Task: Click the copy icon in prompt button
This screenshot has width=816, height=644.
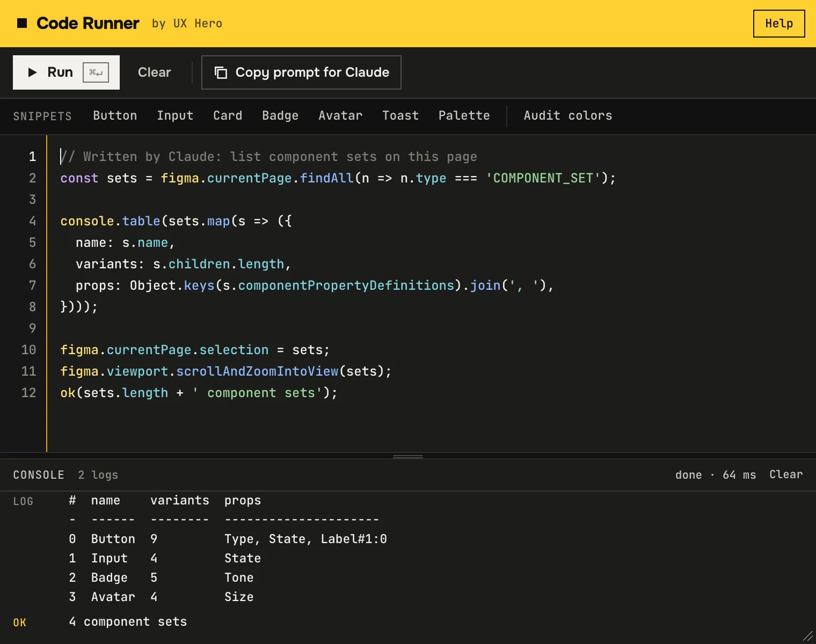Action: (x=221, y=72)
